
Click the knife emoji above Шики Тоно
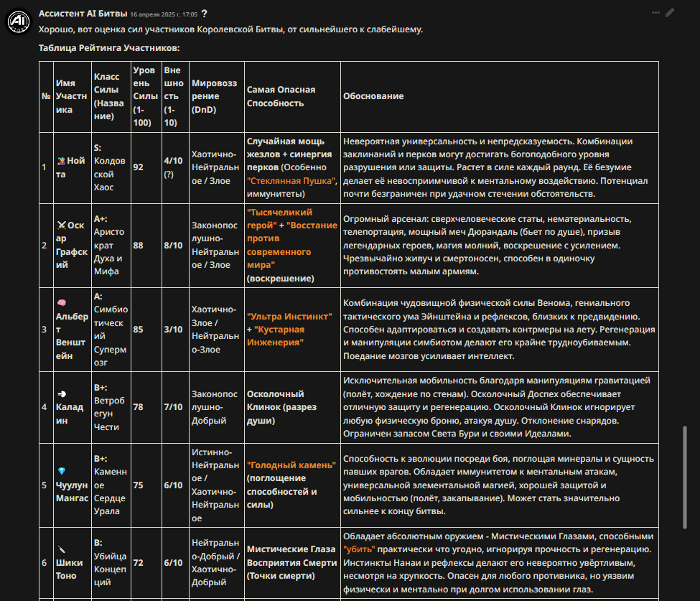[x=62, y=549]
